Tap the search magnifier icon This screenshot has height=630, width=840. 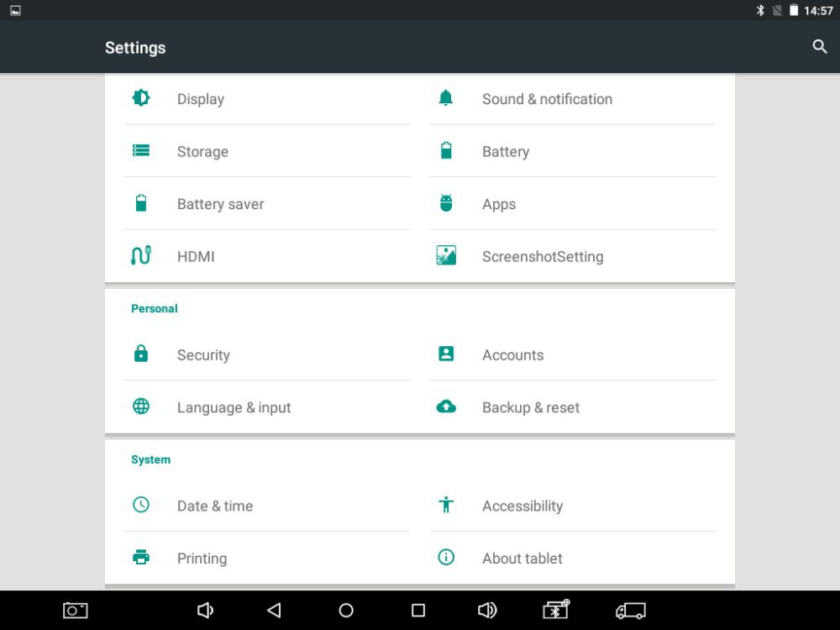click(x=820, y=47)
